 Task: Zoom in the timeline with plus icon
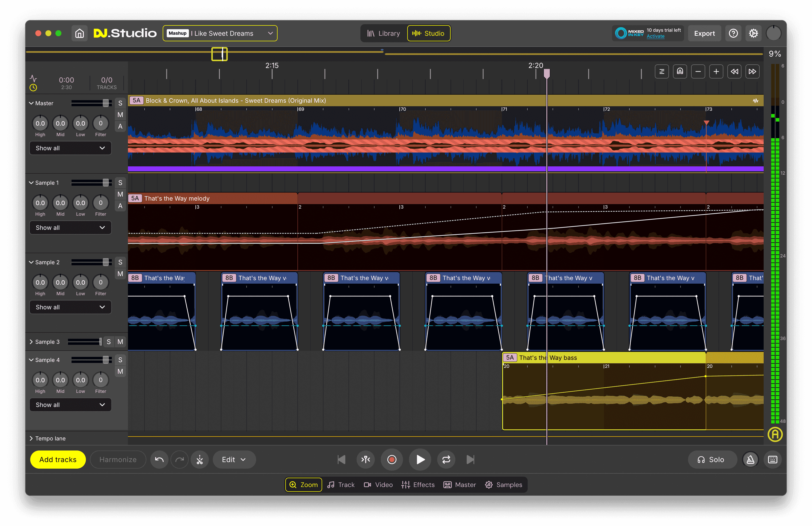pos(716,71)
